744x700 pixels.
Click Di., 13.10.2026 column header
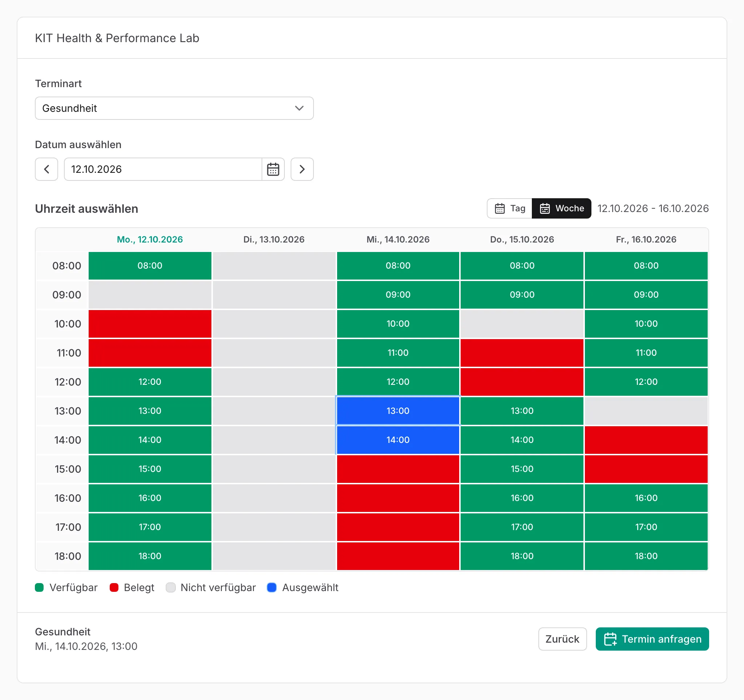pos(274,240)
